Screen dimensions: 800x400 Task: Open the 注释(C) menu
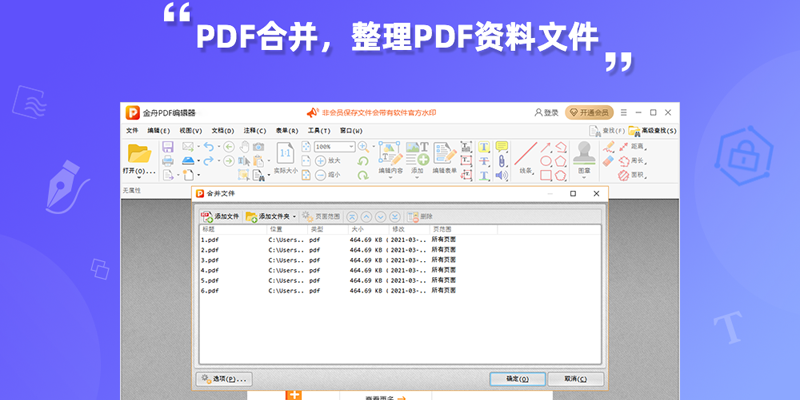pos(255,131)
